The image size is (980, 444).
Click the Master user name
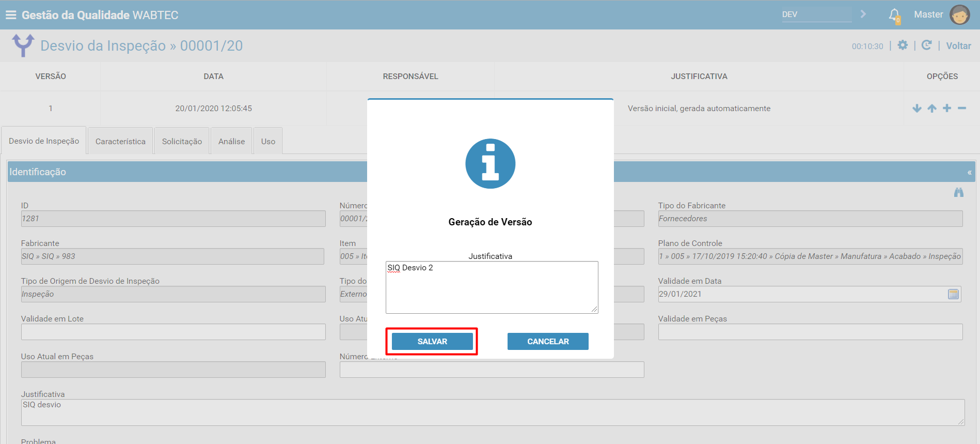click(928, 14)
